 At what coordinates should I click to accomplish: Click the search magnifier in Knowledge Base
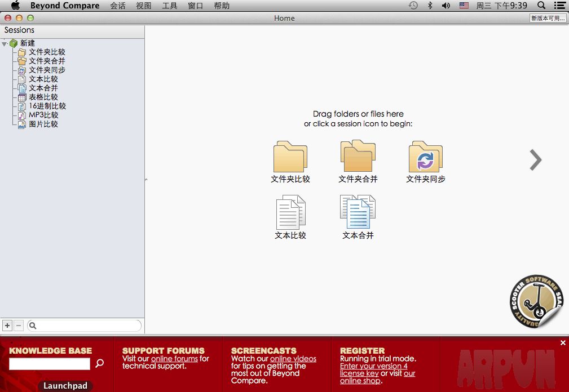point(100,363)
